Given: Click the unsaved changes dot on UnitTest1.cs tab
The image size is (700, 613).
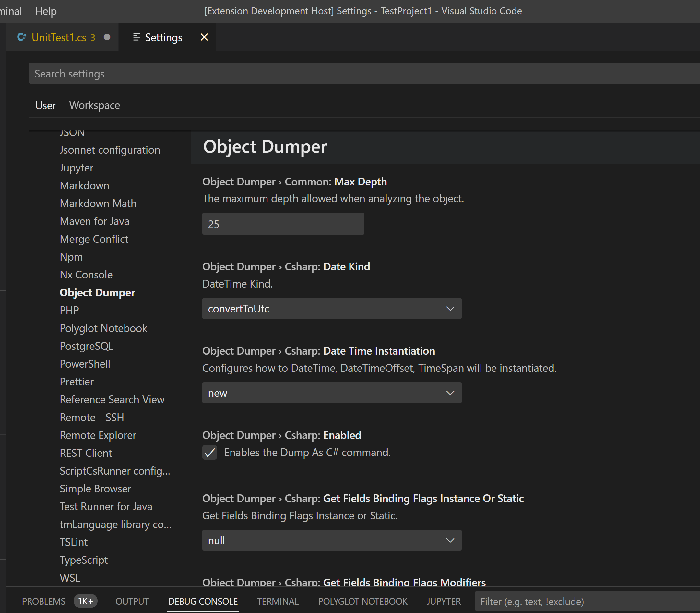Looking at the screenshot, I should pyautogui.click(x=107, y=37).
